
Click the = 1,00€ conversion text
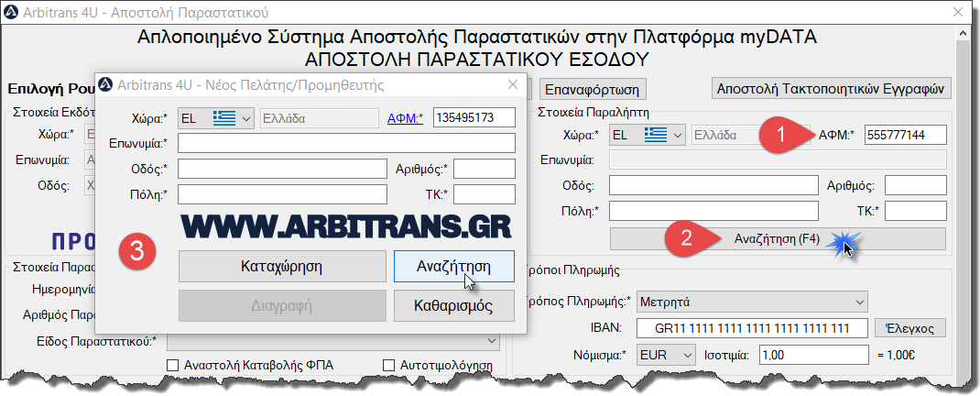897,355
